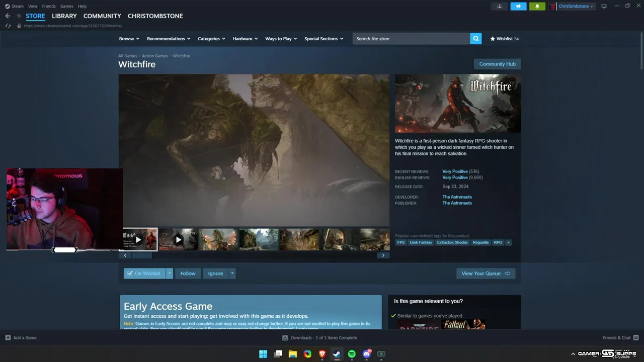644x362 pixels.
Task: Click the Witchfire capsule header image
Action: coord(458,104)
